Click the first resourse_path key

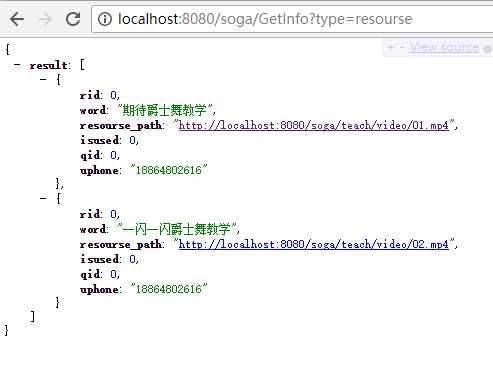tap(121, 125)
